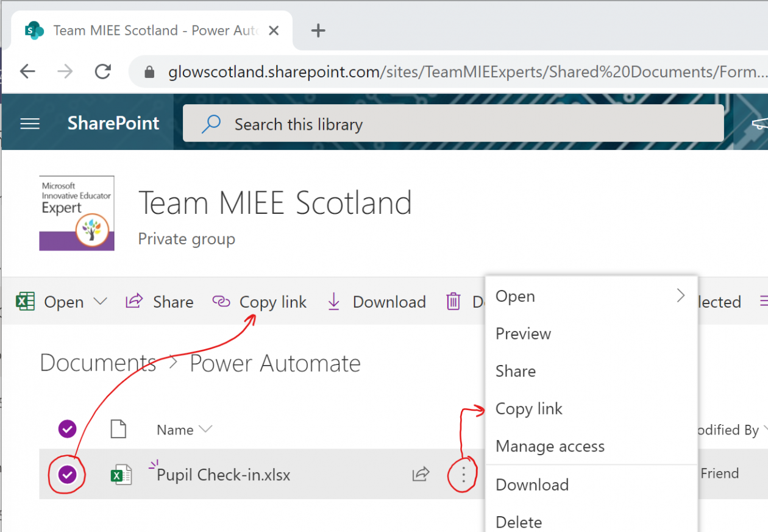Click Power Automate in the breadcrumb
This screenshot has width=768, height=532.
275,363
